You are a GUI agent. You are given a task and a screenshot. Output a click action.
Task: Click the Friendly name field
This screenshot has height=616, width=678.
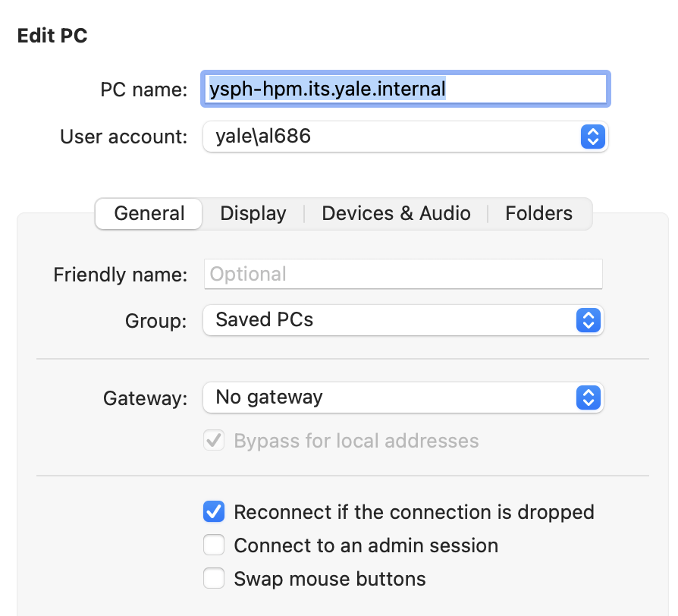coord(403,274)
